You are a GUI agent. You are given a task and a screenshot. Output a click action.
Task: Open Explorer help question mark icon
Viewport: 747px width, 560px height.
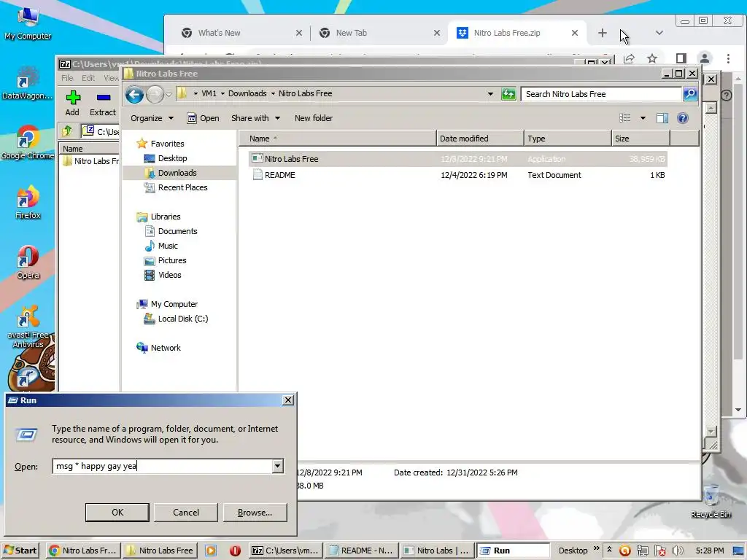[x=682, y=118]
